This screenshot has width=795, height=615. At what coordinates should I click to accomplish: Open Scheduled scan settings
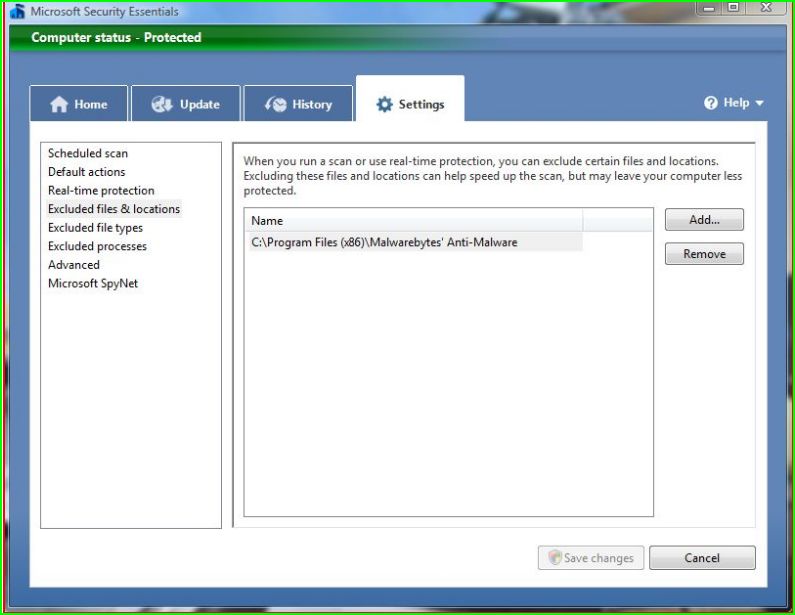[88, 153]
